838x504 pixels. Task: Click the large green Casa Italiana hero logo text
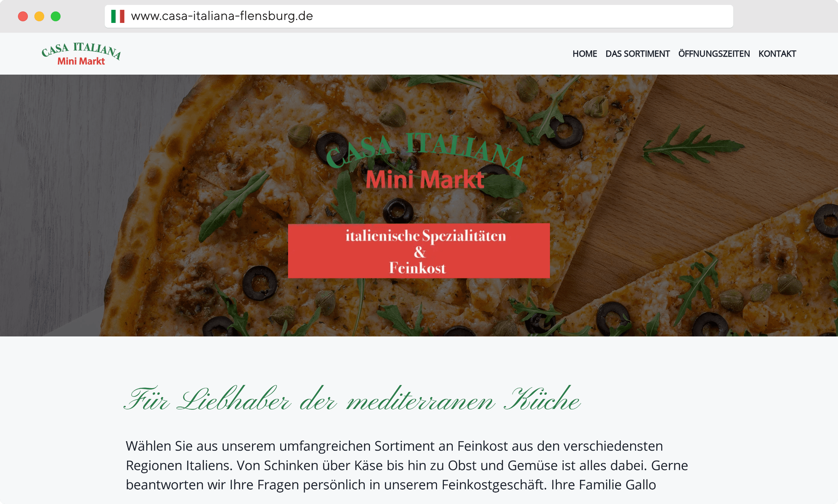(x=425, y=151)
